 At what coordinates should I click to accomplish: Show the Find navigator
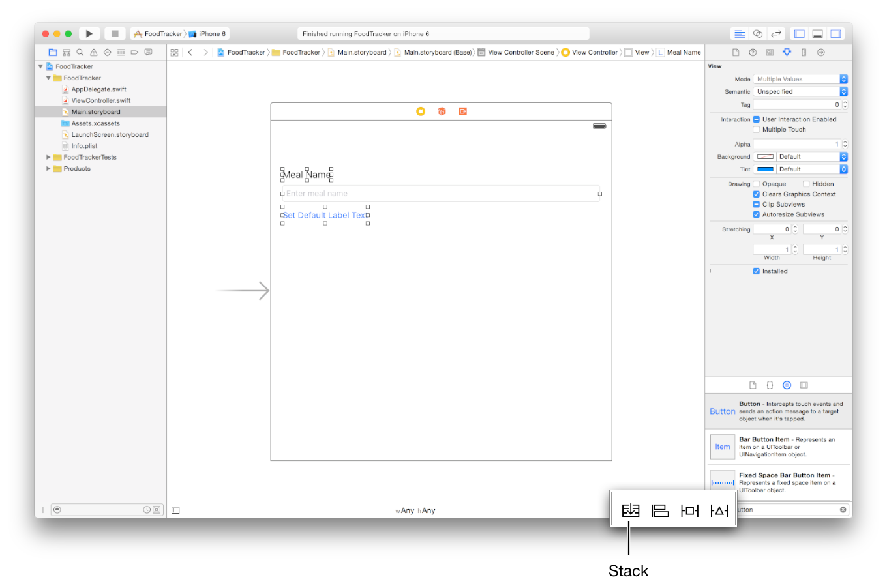[80, 52]
